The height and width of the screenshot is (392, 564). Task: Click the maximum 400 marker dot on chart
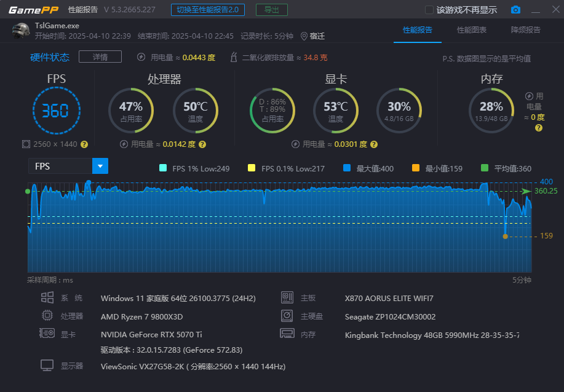point(89,182)
